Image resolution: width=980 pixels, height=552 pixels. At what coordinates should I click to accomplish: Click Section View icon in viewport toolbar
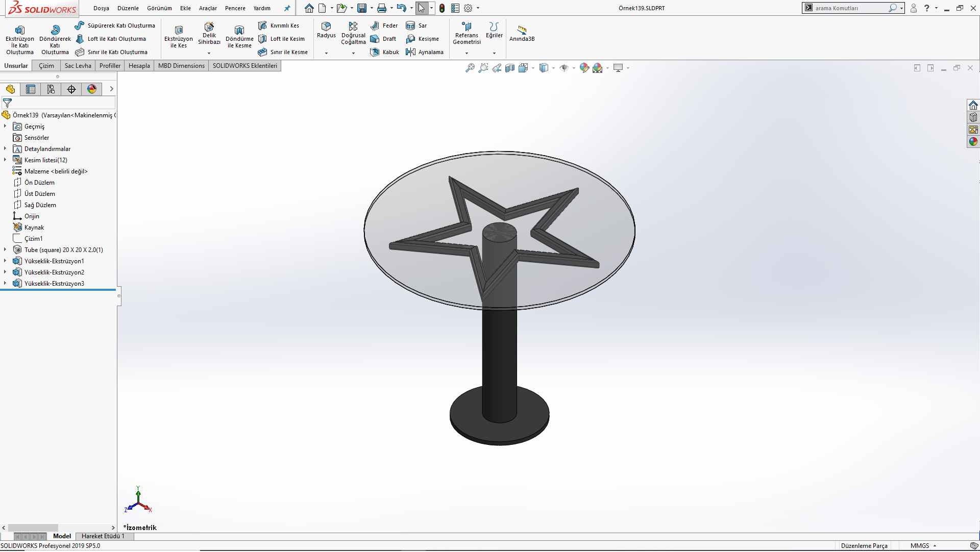(510, 68)
